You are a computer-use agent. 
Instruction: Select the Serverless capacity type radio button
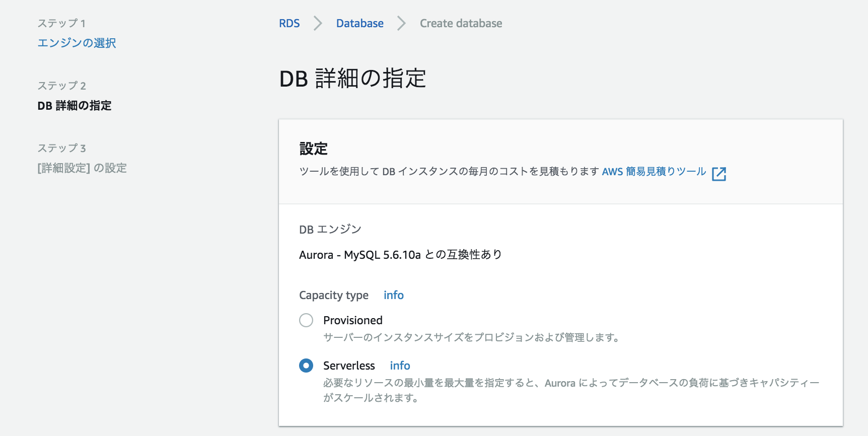(306, 366)
